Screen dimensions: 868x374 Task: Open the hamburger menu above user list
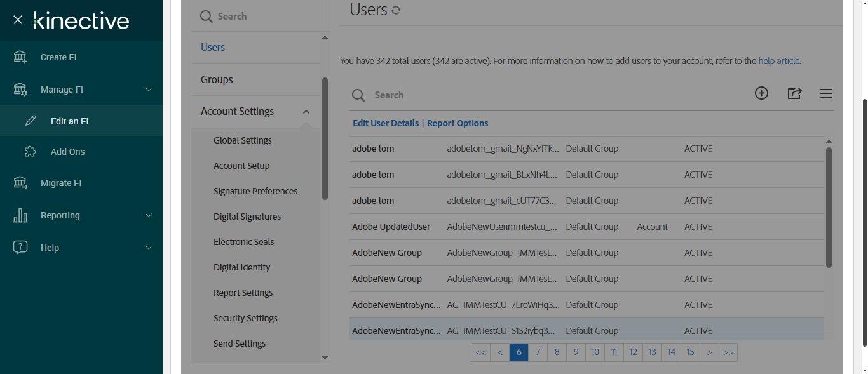[826, 94]
